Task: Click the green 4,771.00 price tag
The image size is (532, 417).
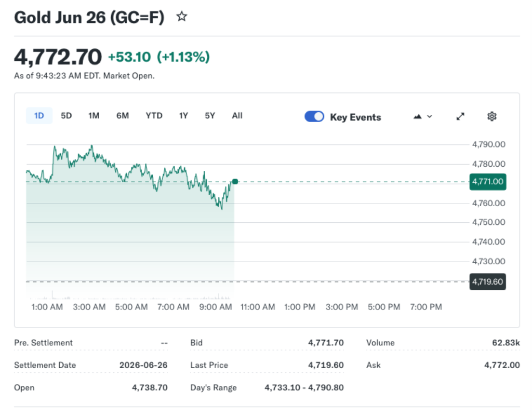Action: point(487,182)
